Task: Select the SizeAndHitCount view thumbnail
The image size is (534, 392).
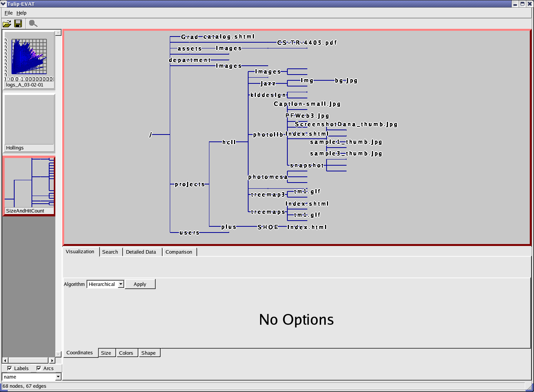Action: pos(29,186)
